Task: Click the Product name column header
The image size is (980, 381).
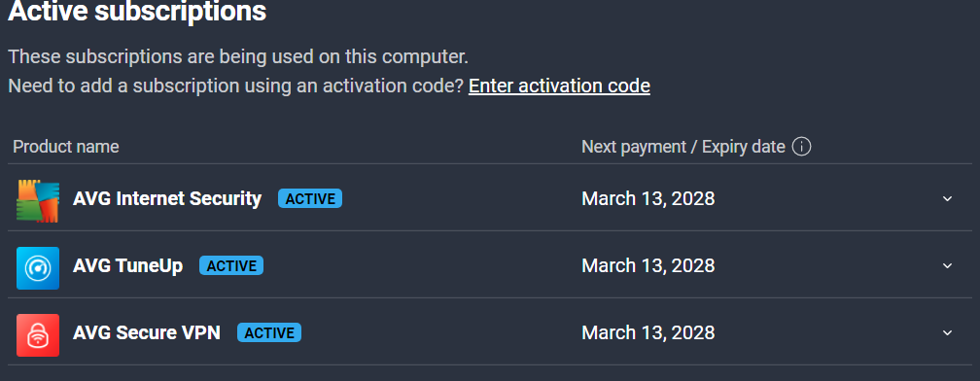Action: coord(66,147)
